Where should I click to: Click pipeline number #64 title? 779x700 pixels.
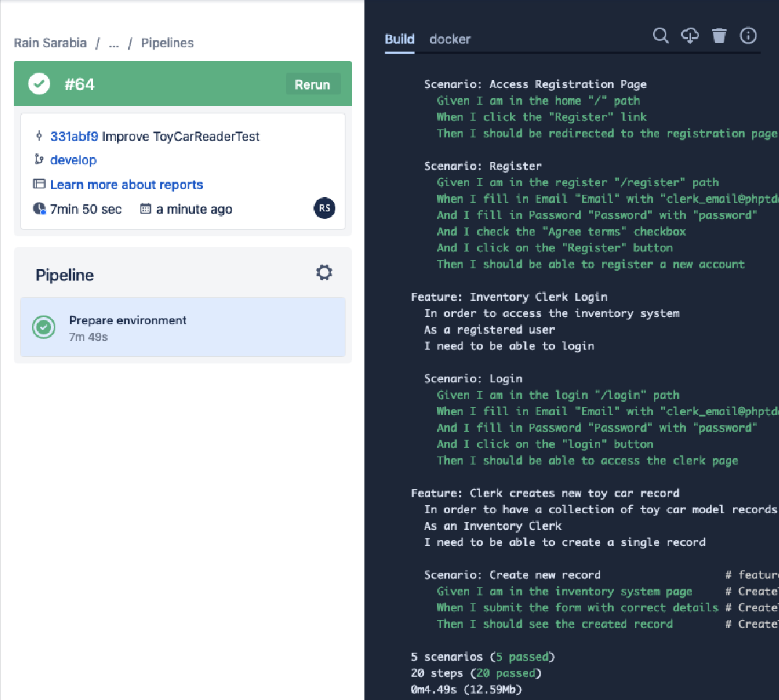[79, 84]
